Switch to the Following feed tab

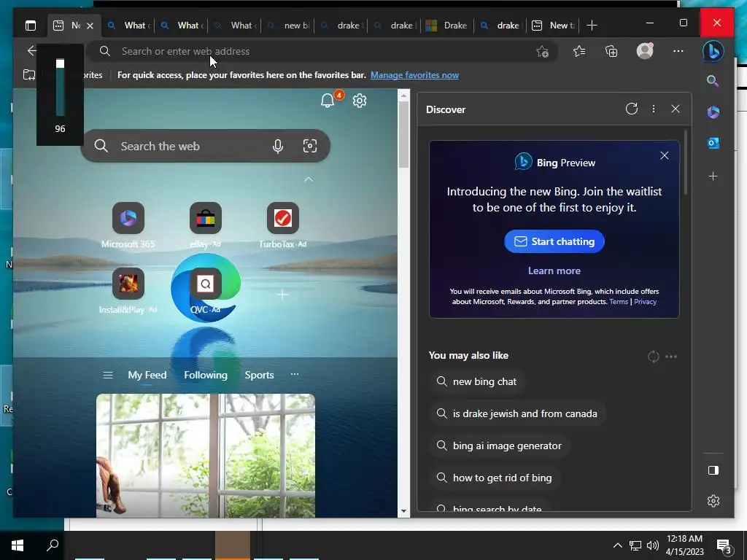coord(206,376)
